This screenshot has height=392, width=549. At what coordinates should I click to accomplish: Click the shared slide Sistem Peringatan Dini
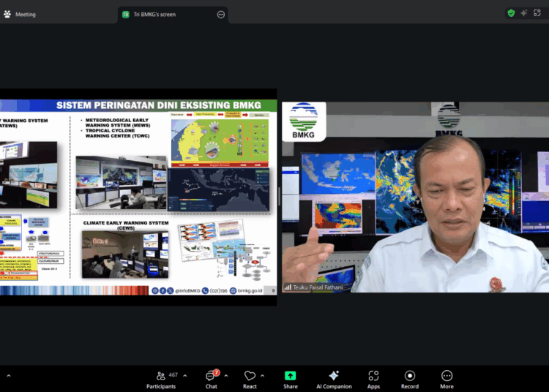[x=138, y=197]
